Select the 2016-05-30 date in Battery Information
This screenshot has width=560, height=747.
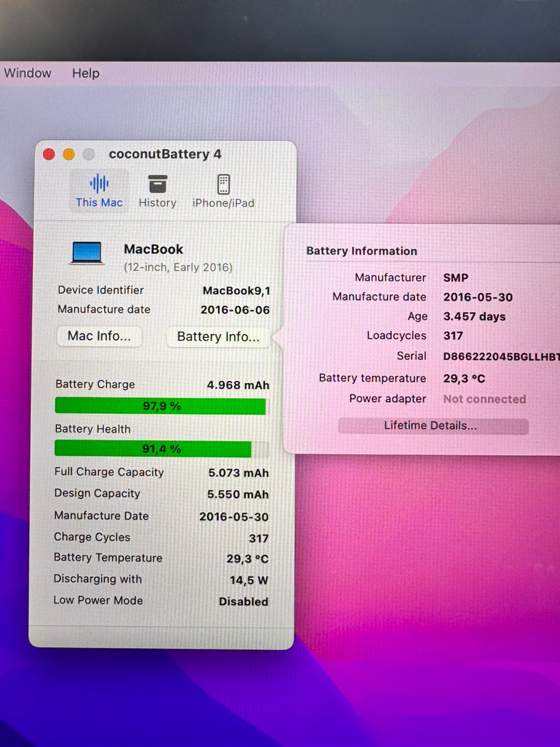point(478,297)
